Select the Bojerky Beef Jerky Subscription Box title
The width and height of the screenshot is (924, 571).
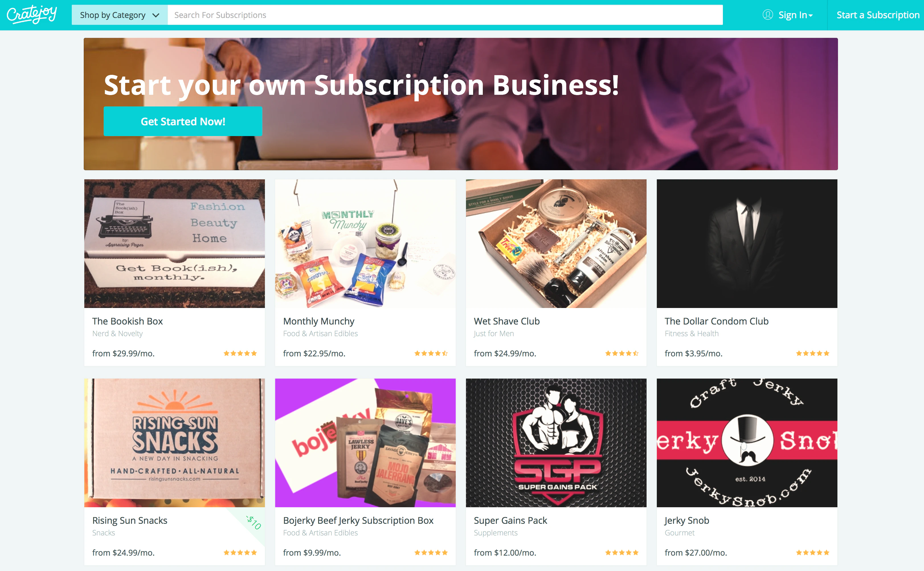(x=358, y=520)
